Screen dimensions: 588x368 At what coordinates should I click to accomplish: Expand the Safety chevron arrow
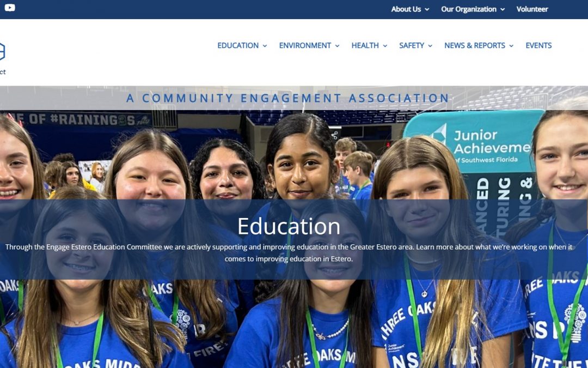coord(430,46)
